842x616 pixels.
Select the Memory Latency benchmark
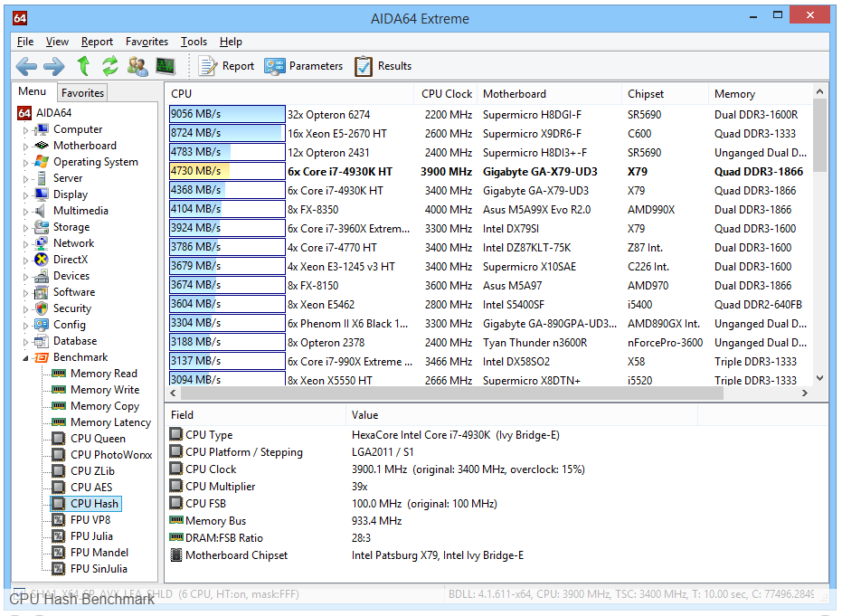[110, 422]
